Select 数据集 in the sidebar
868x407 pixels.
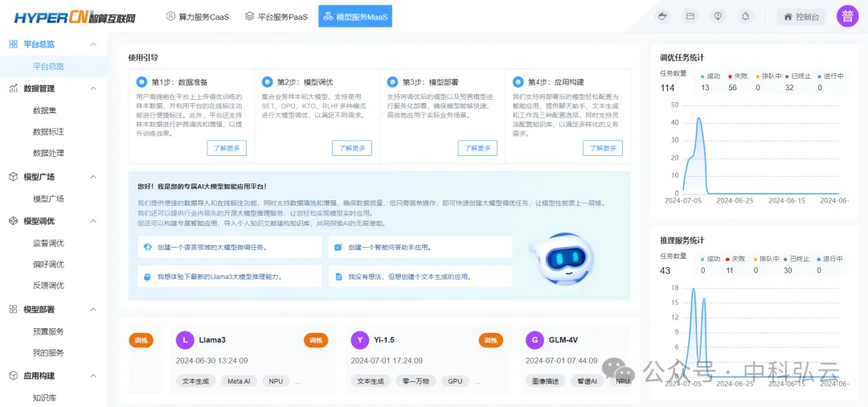click(48, 110)
